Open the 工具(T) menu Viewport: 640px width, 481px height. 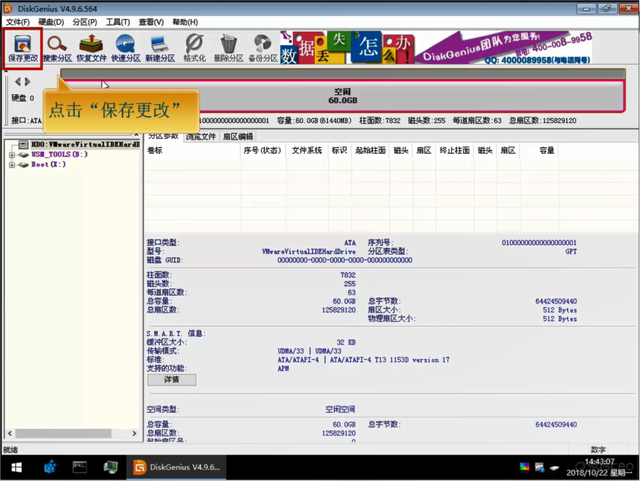[x=118, y=22]
